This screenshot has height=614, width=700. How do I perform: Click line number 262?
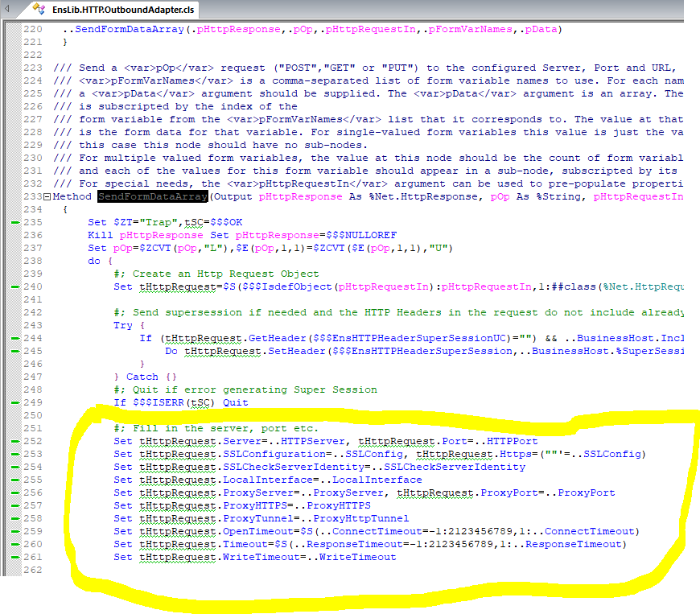coord(33,571)
